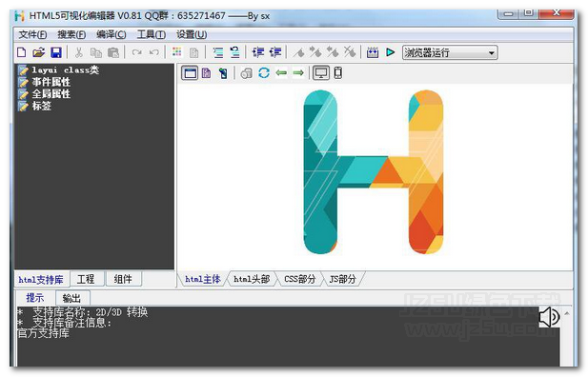
Task: Refresh the preview with the blue circular arrows
Action: coord(264,72)
